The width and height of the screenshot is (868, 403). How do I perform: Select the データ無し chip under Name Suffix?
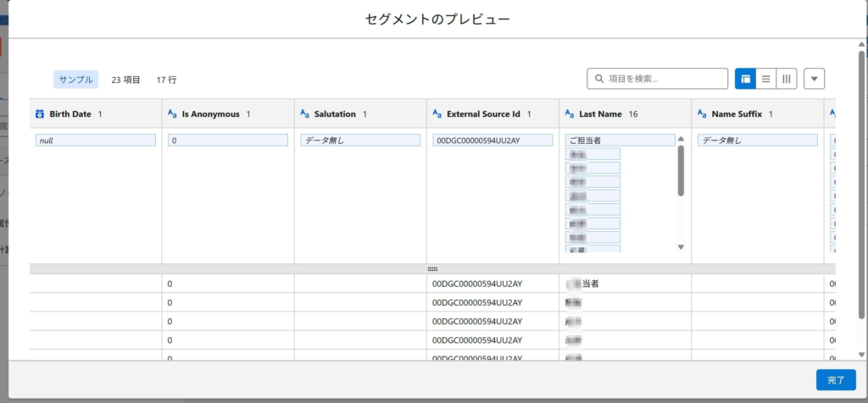click(757, 141)
